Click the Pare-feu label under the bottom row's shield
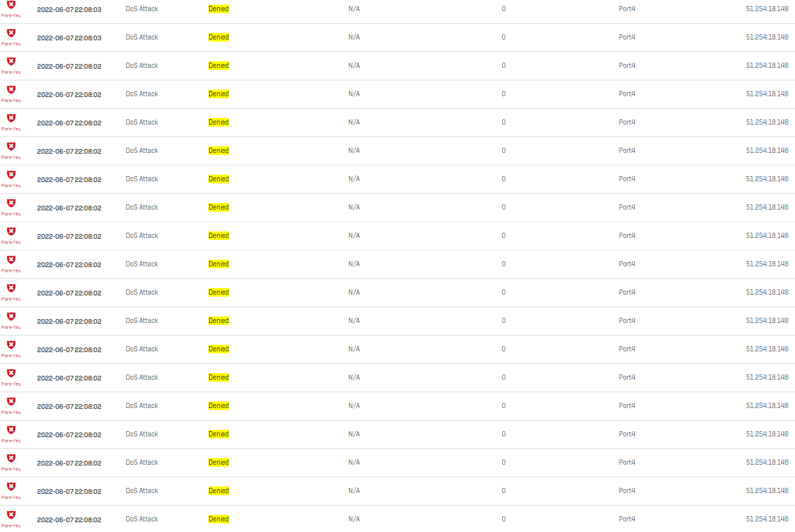795x532 pixels. (x=11, y=525)
